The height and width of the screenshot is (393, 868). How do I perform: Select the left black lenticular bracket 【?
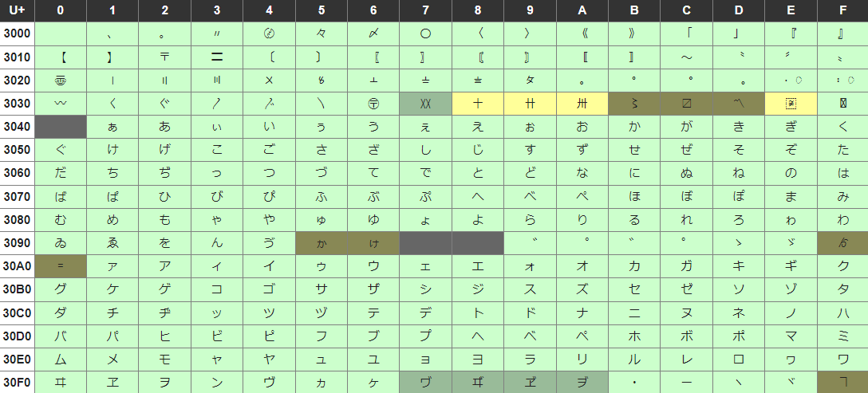(x=61, y=57)
